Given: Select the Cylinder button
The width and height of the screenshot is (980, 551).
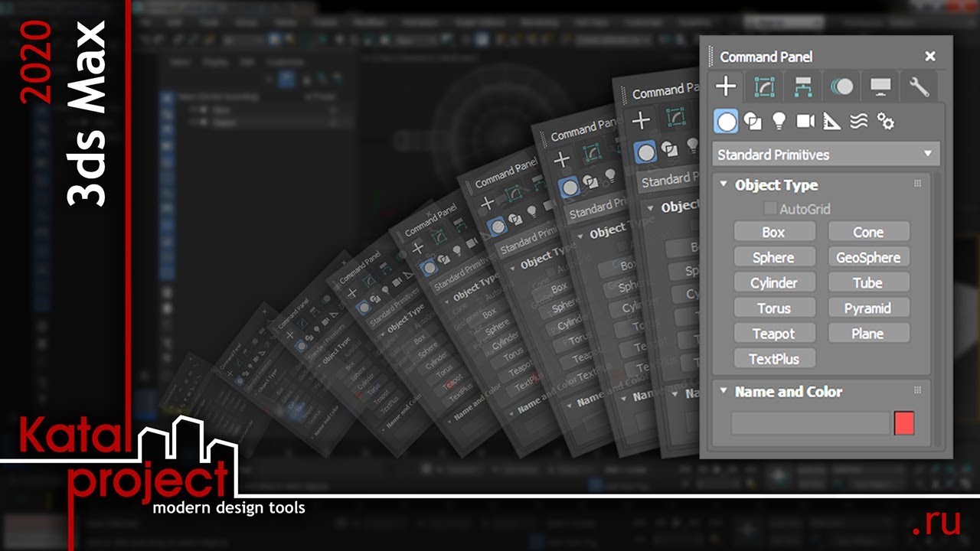Looking at the screenshot, I should (x=774, y=282).
